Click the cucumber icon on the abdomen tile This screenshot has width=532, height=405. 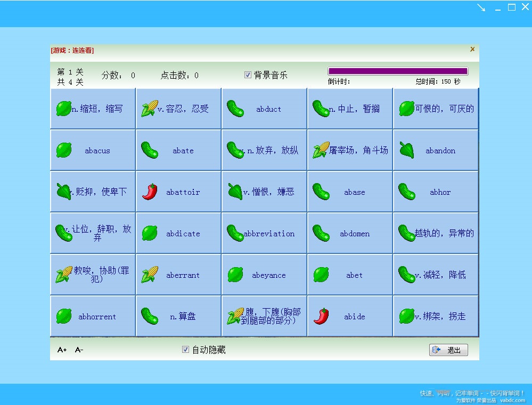(x=321, y=233)
